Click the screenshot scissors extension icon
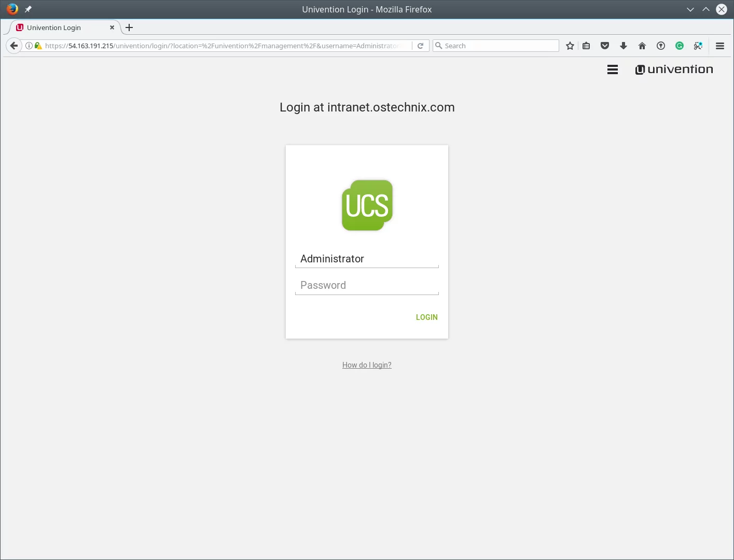The height and width of the screenshot is (560, 734). [698, 46]
